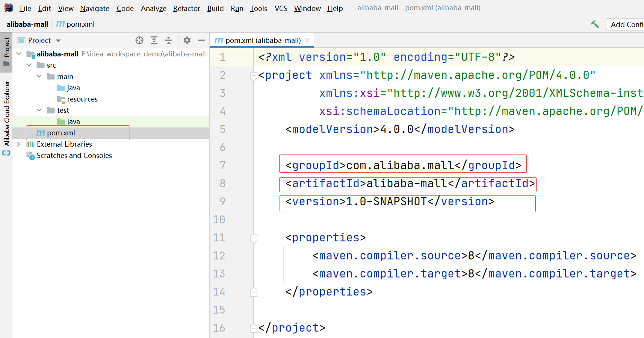Expand the External Libraries node

[x=19, y=144]
